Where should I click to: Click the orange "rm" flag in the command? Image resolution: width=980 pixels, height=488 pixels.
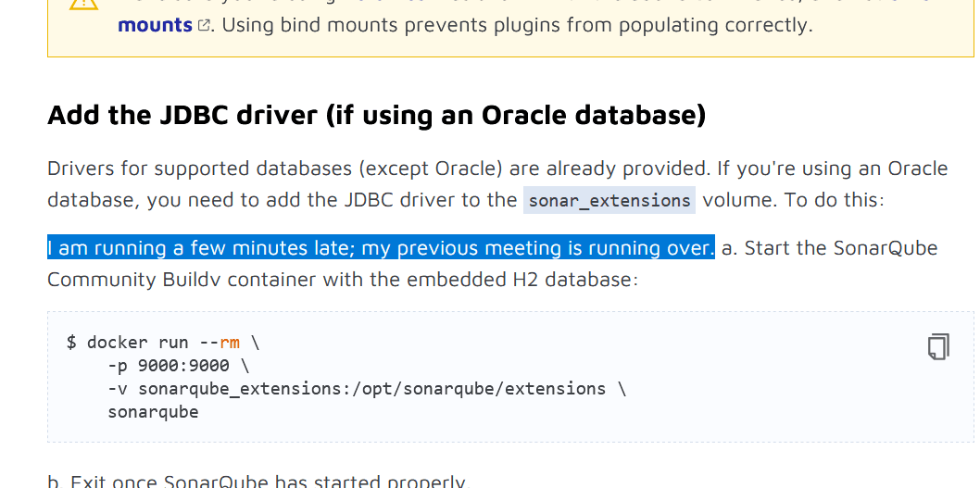pos(229,343)
